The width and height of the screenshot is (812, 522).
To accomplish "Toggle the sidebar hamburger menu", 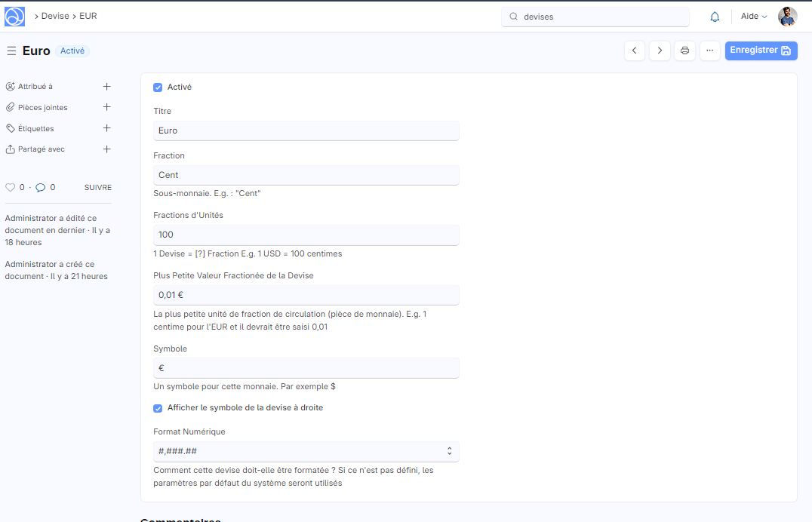I will point(11,51).
